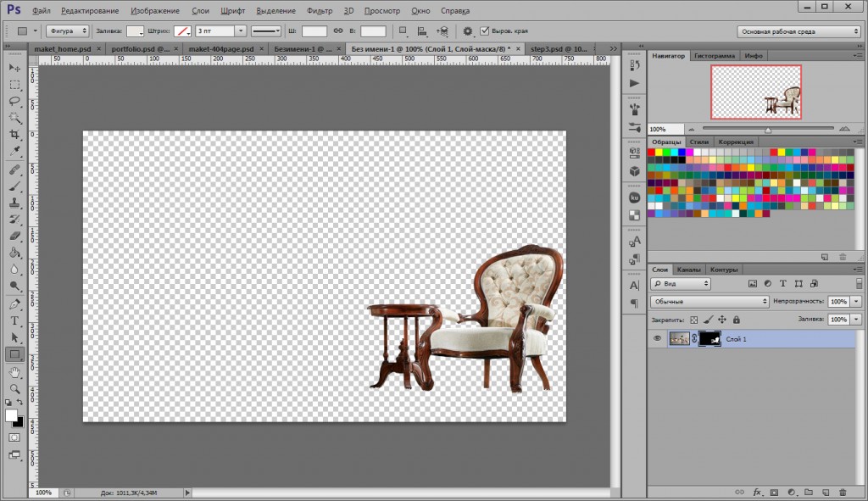Click the foreground white color swatch
The width and height of the screenshot is (868, 501).
[x=11, y=415]
